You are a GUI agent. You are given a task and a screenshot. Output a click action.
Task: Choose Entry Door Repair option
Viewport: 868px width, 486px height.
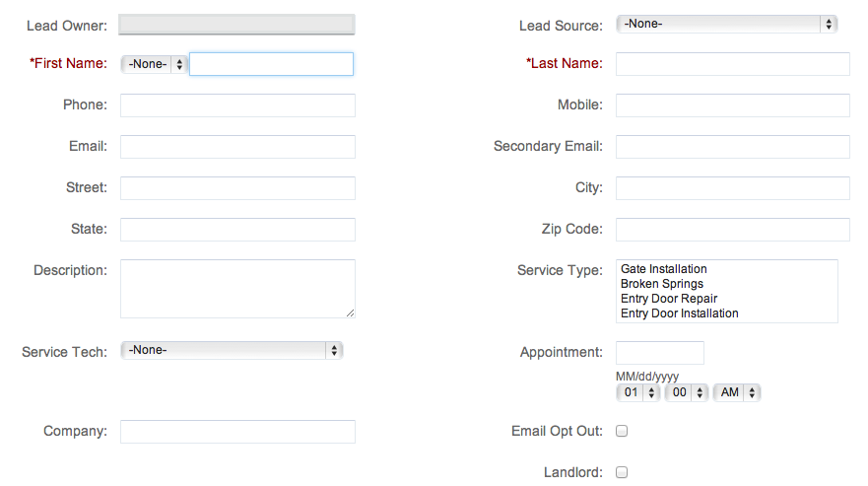pos(669,299)
